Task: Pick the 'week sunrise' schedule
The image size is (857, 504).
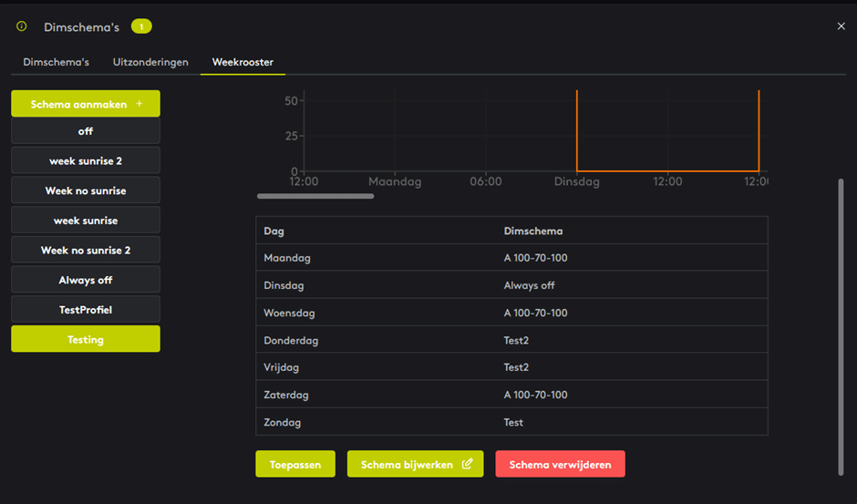Action: [x=86, y=221]
